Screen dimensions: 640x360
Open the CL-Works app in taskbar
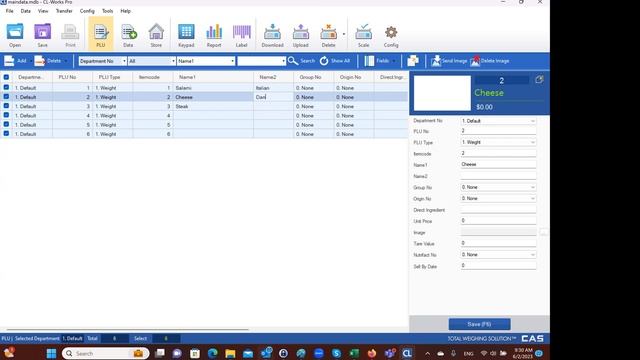pos(407,353)
